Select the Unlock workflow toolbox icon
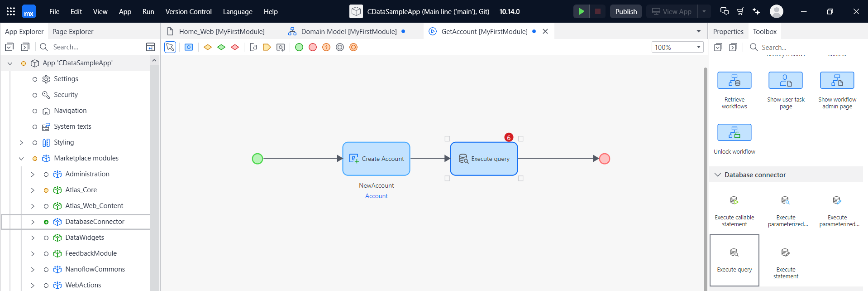This screenshot has width=868, height=291. 734,133
